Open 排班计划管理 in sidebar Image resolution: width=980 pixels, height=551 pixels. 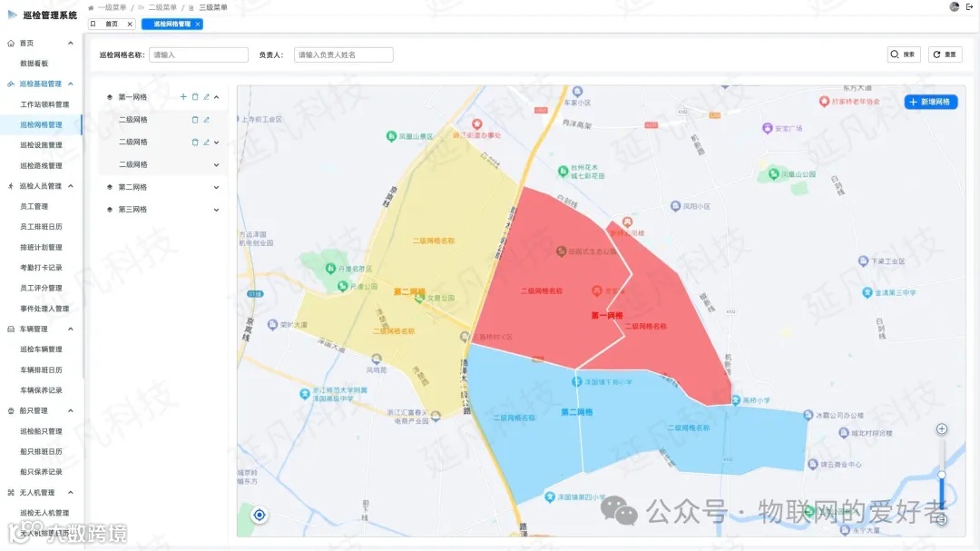tap(41, 247)
